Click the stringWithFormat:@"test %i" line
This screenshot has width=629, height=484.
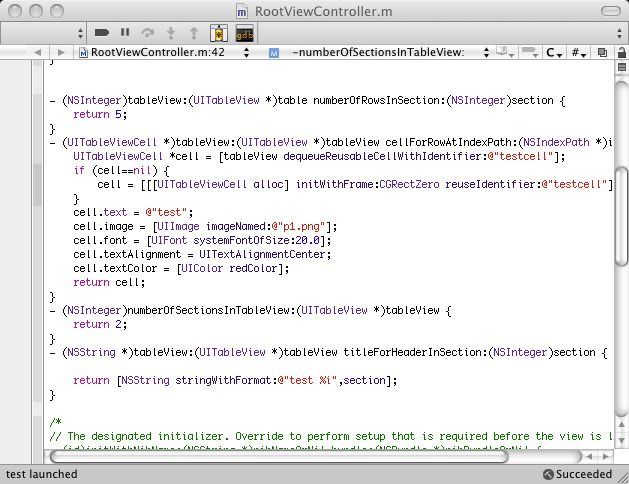(235, 380)
